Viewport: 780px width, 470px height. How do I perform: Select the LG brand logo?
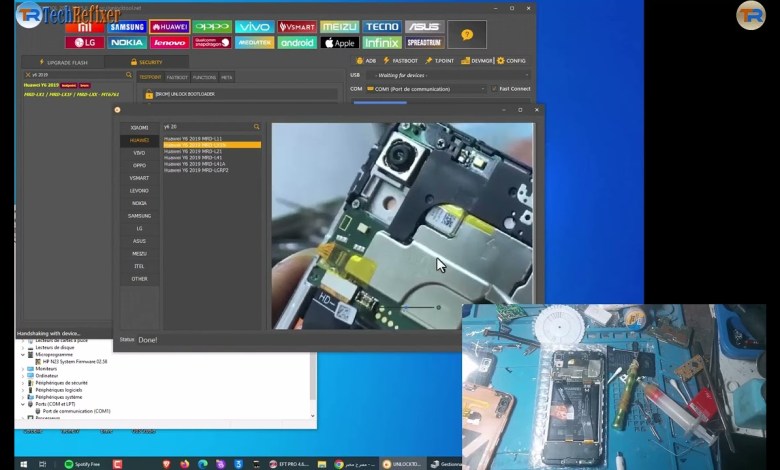click(x=85, y=43)
